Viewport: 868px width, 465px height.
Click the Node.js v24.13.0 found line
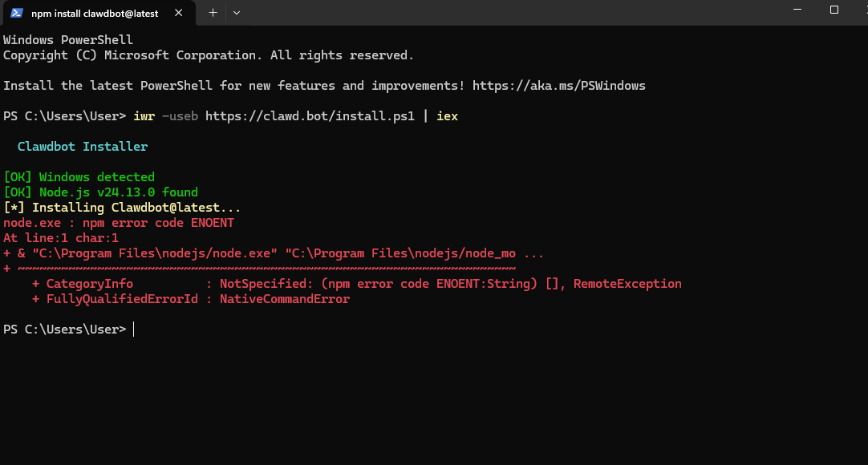100,192
